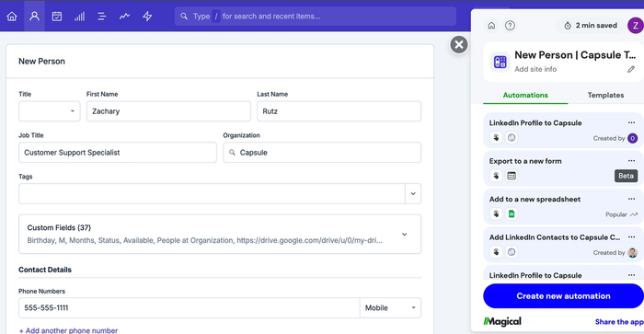Click the cursor icon under Add LinkedIn Contacts to Capsule
This screenshot has height=334, width=644.
tap(496, 252)
